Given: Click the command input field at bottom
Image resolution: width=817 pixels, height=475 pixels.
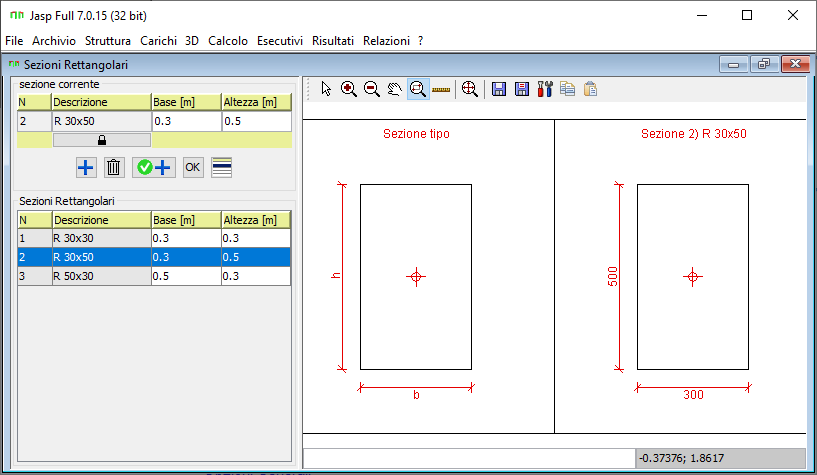Looking at the screenshot, I should tap(469, 458).
